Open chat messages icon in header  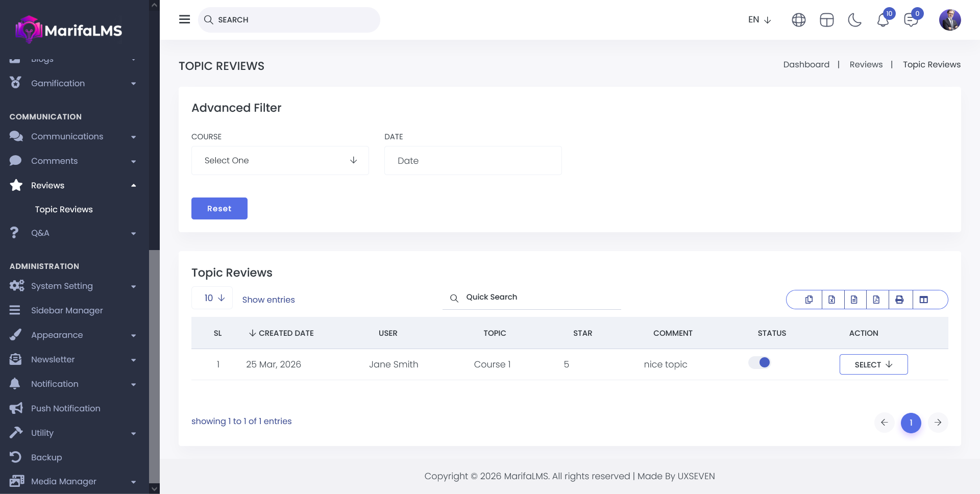tap(911, 20)
